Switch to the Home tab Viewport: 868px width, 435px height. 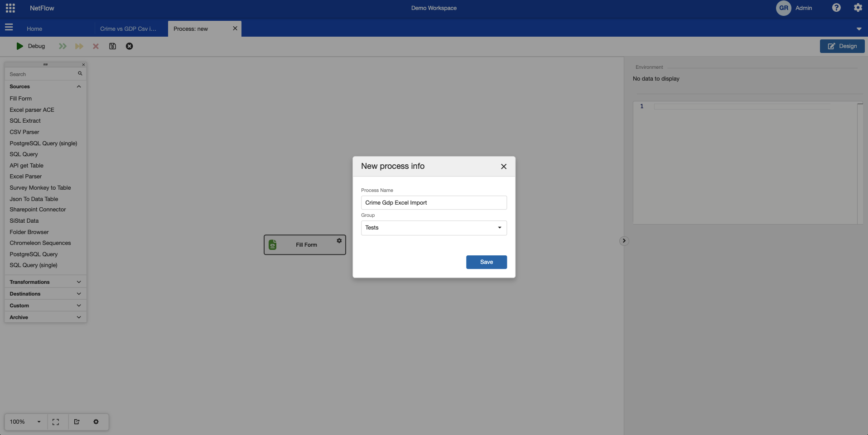pyautogui.click(x=34, y=29)
